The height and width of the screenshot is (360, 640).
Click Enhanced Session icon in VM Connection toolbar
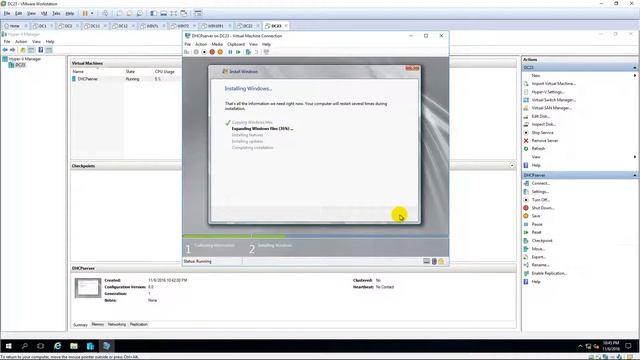point(267,52)
